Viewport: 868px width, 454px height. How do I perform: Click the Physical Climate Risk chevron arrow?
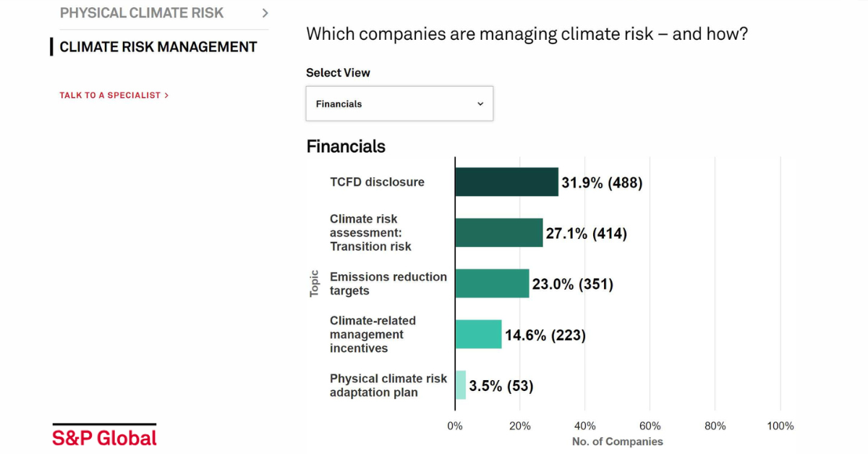pos(265,13)
